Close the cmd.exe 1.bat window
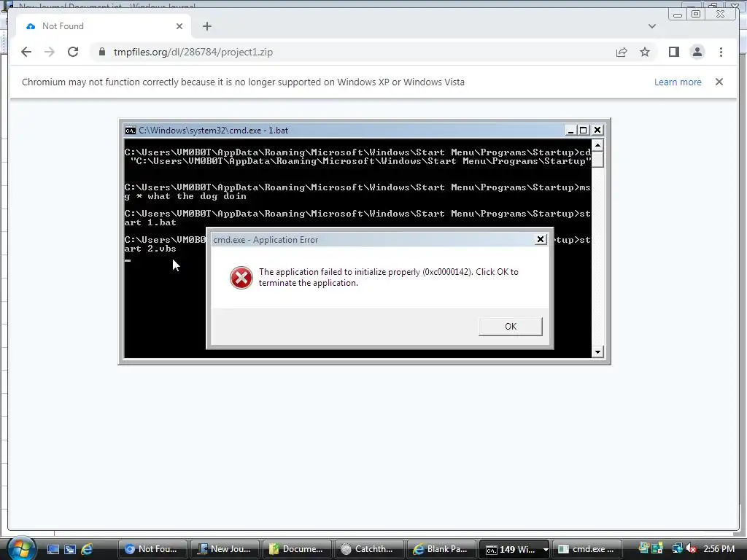This screenshot has height=560, width=747. 597,131
